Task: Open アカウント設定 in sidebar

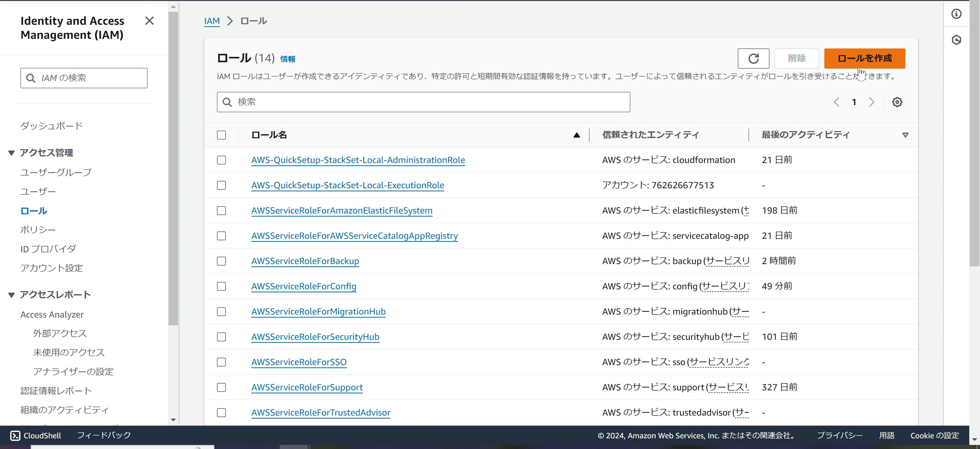Action: tap(52, 268)
